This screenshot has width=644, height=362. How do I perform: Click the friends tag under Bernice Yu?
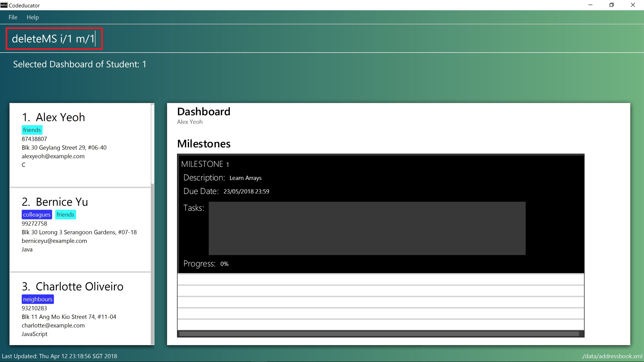click(x=65, y=215)
